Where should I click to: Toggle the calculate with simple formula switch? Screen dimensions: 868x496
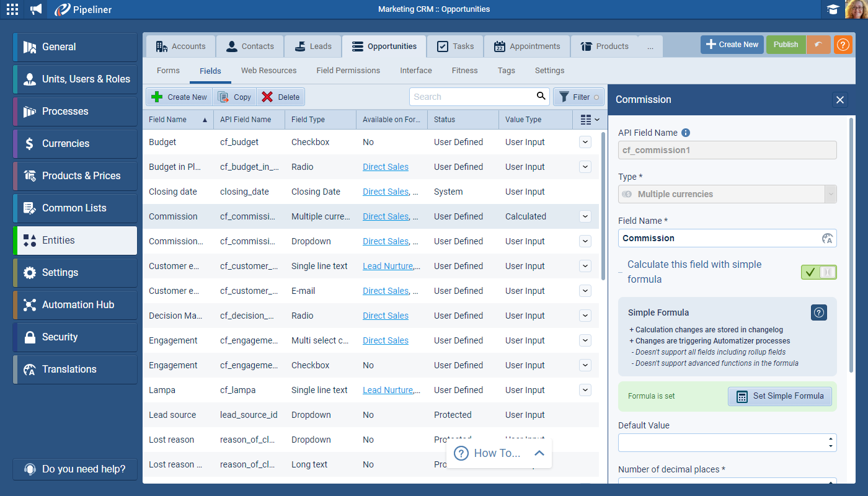pos(818,272)
